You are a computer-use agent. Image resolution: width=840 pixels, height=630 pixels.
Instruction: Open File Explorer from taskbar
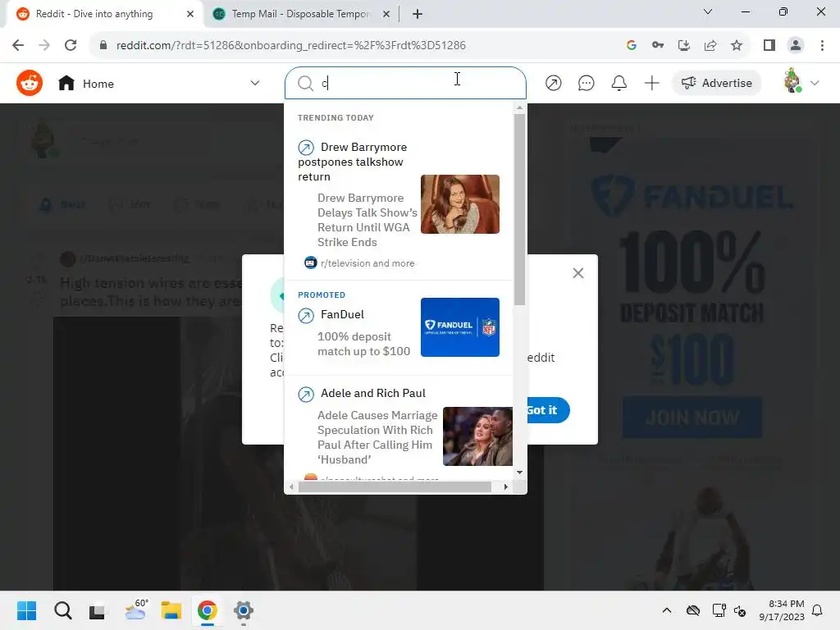coord(171,610)
